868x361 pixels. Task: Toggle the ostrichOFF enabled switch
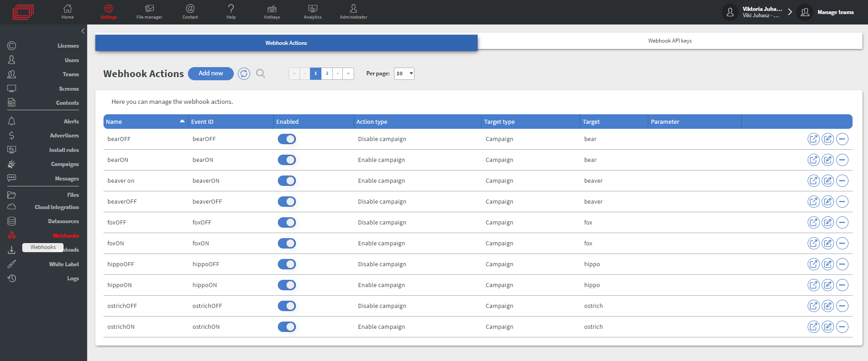pyautogui.click(x=287, y=306)
